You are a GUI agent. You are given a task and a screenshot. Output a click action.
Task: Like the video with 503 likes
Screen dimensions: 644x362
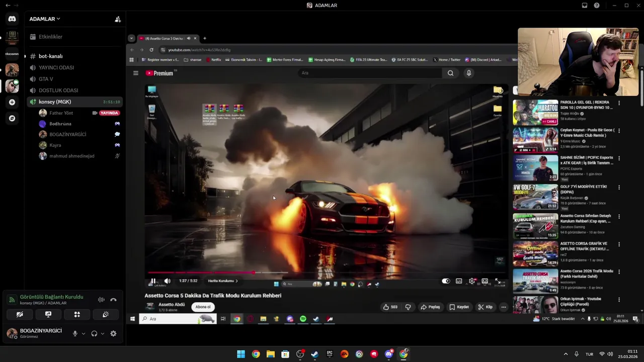tap(390, 307)
